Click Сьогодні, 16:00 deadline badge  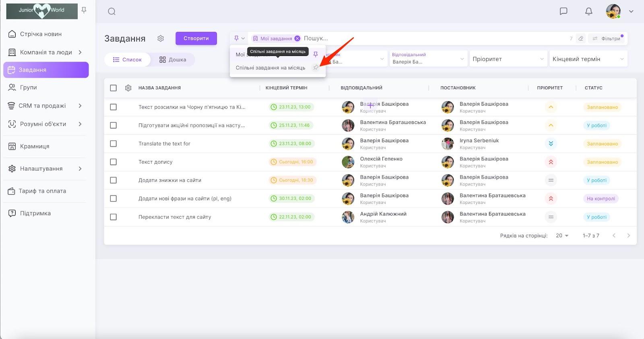[293, 162]
